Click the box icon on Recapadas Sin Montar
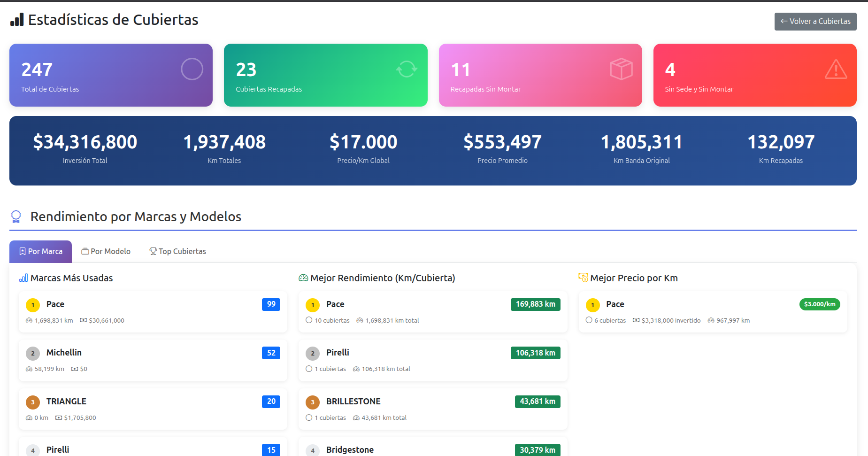The width and height of the screenshot is (868, 456). pos(621,69)
